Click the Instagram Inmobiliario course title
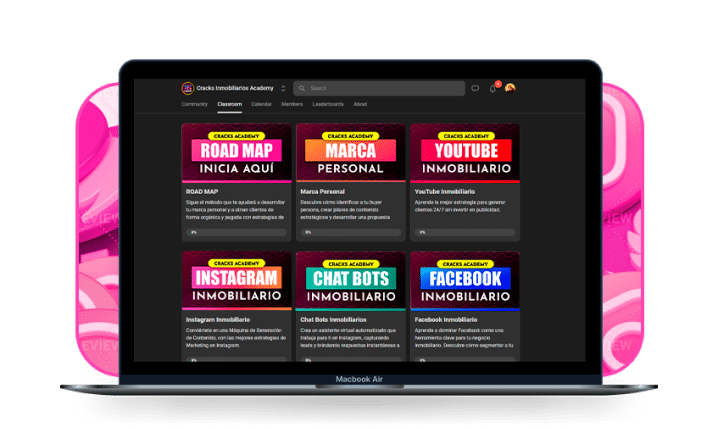718x429 pixels. (x=218, y=320)
